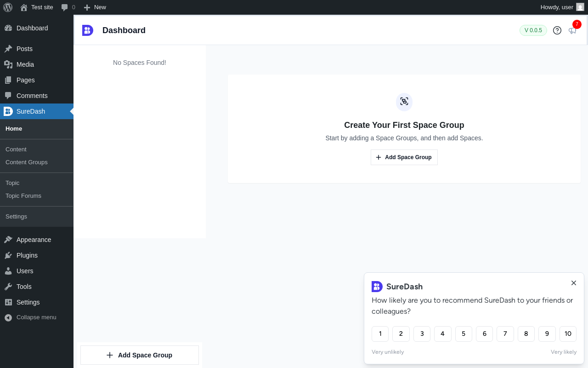Go to Topic Forums in SureDash menu
The width and height of the screenshot is (588, 368).
(23, 196)
